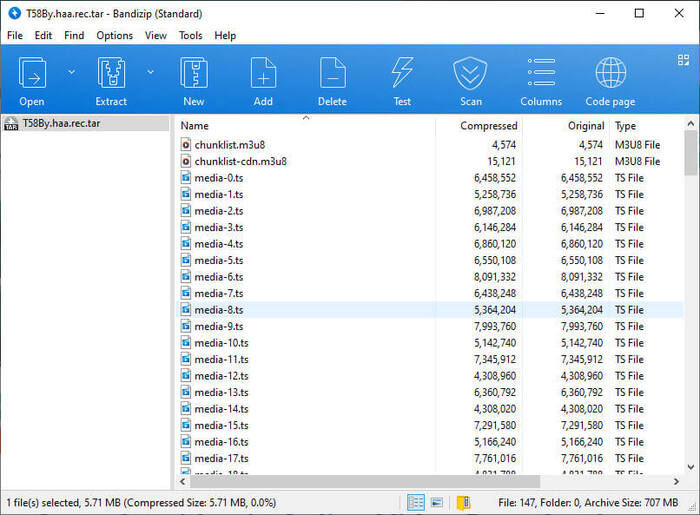
Task: Open the Edit menu
Action: pos(43,35)
